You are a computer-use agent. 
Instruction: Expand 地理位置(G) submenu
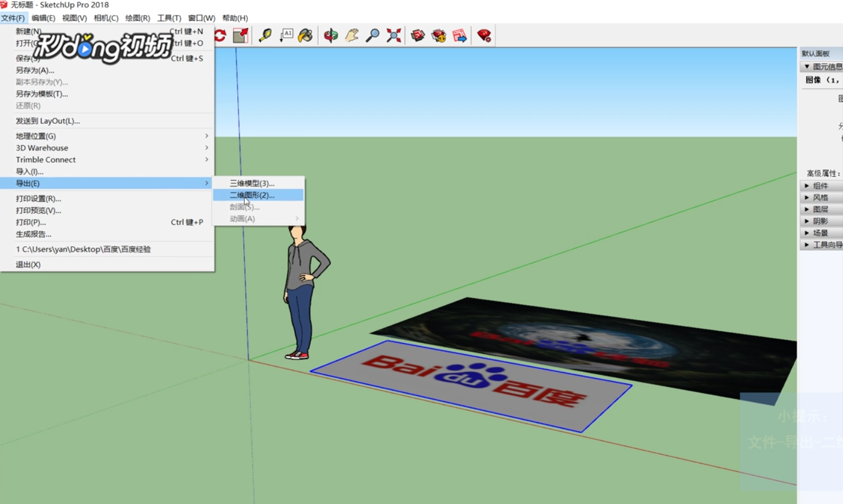(x=107, y=136)
